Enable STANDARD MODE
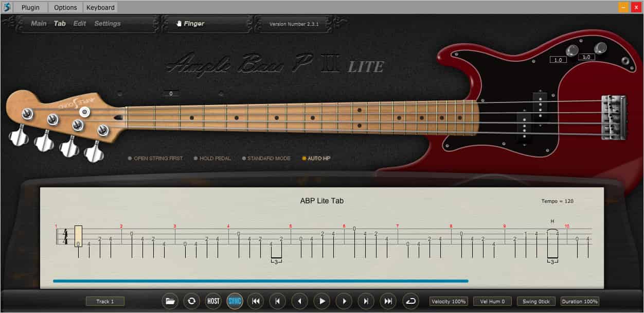 coord(266,158)
